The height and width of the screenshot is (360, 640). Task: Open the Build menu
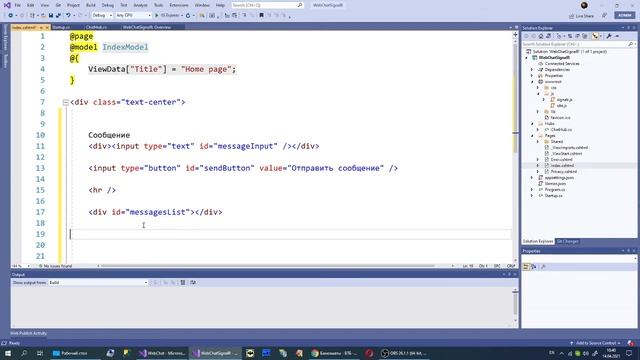coord(91,5)
